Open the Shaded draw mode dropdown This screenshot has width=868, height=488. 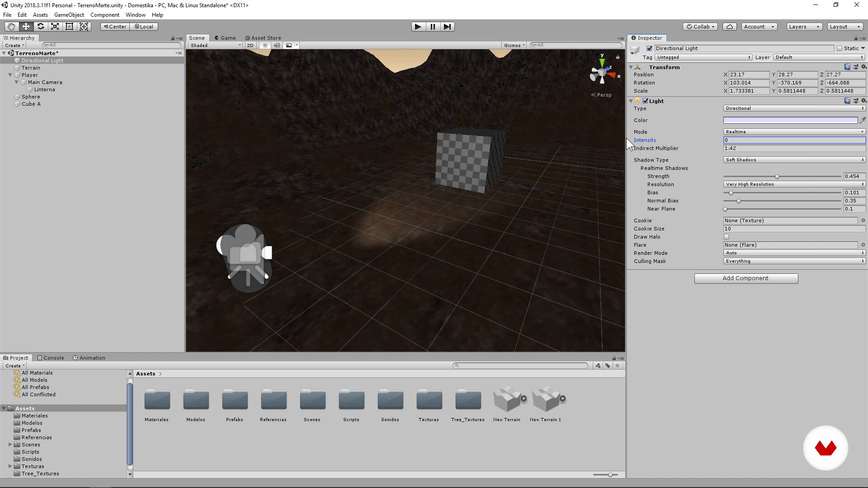pos(216,45)
